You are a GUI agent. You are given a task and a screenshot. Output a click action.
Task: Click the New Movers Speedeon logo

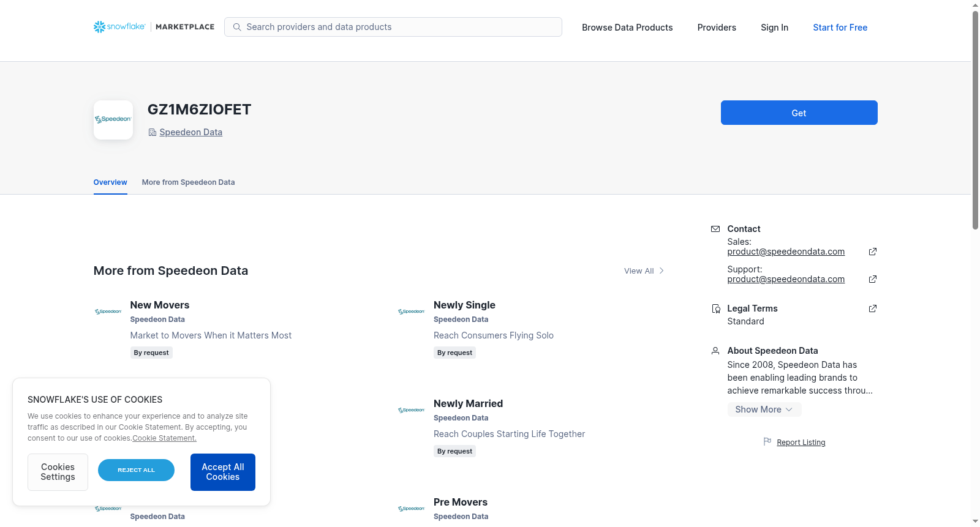[x=108, y=312]
